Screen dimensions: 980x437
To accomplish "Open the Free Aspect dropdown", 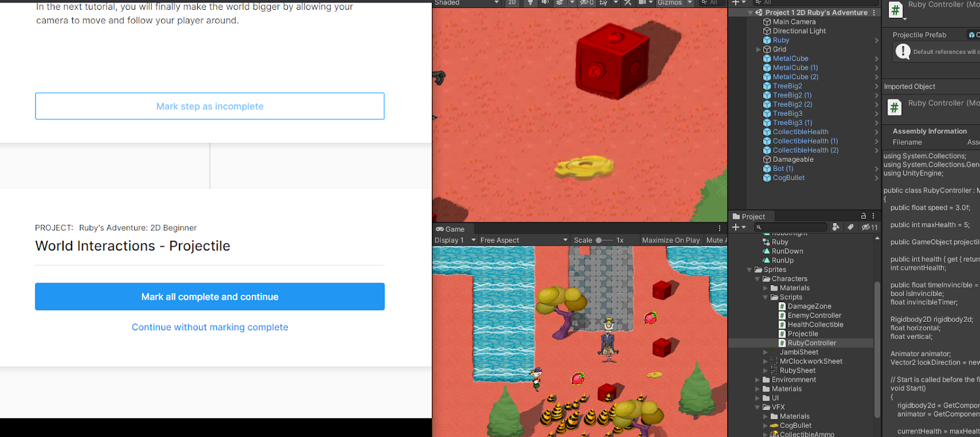I will click(524, 240).
